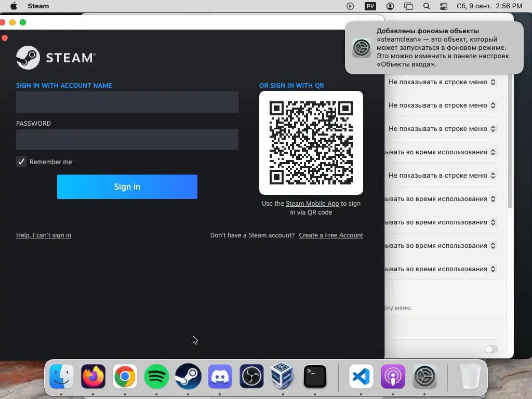Click the 'Remember me' label text

(x=50, y=162)
